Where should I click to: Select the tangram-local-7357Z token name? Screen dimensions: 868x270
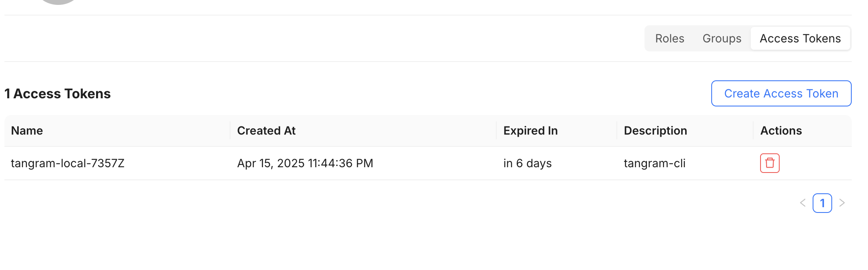click(68, 163)
